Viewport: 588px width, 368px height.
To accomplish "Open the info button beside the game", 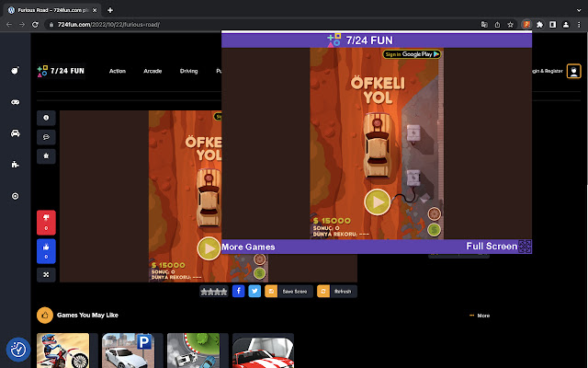I will 46,118.
